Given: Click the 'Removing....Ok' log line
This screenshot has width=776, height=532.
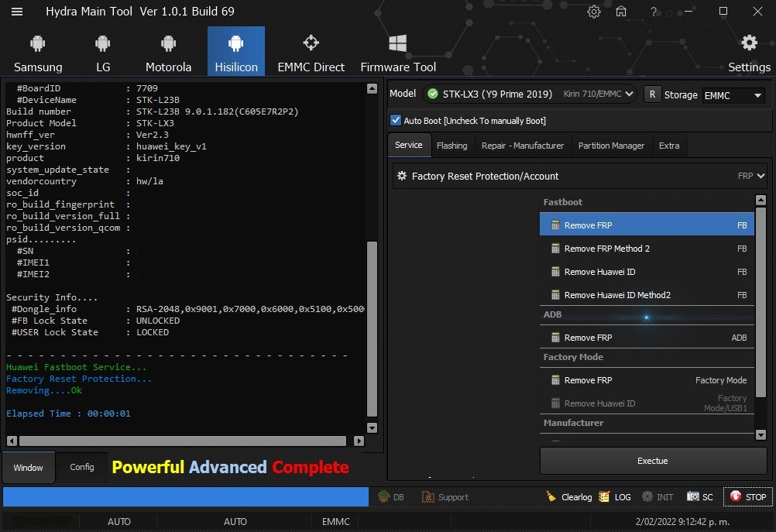Looking at the screenshot, I should [x=44, y=390].
